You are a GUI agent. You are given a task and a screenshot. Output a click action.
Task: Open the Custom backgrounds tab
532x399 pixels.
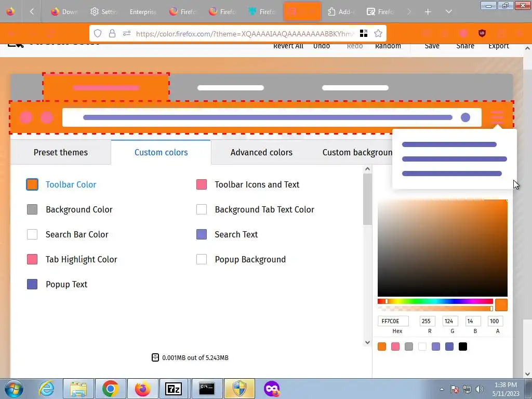click(357, 152)
